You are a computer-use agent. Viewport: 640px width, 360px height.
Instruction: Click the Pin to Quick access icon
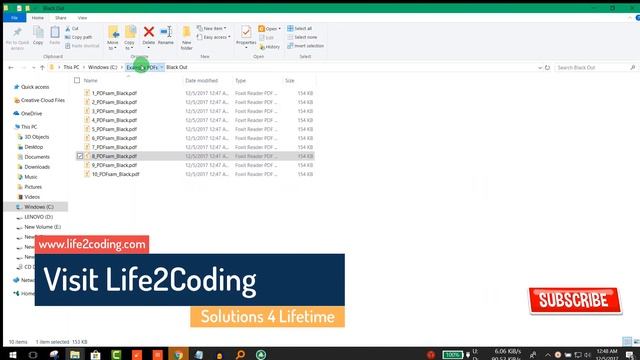(x=17, y=32)
